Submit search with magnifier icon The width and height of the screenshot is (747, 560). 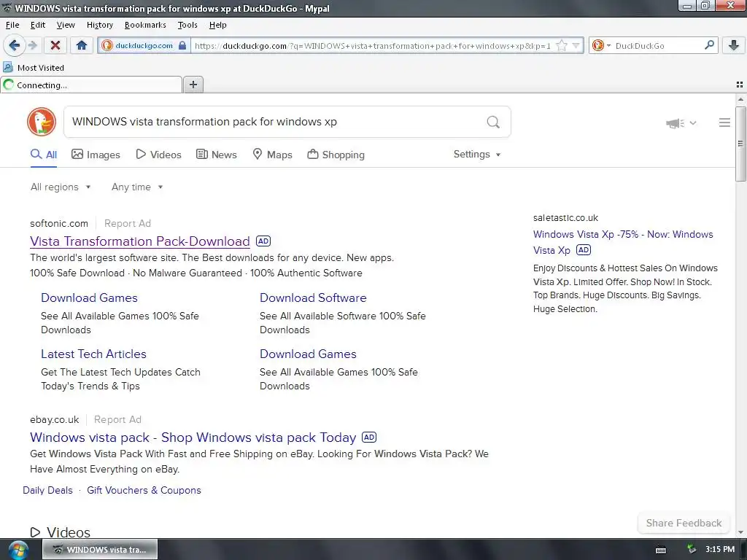click(x=493, y=122)
